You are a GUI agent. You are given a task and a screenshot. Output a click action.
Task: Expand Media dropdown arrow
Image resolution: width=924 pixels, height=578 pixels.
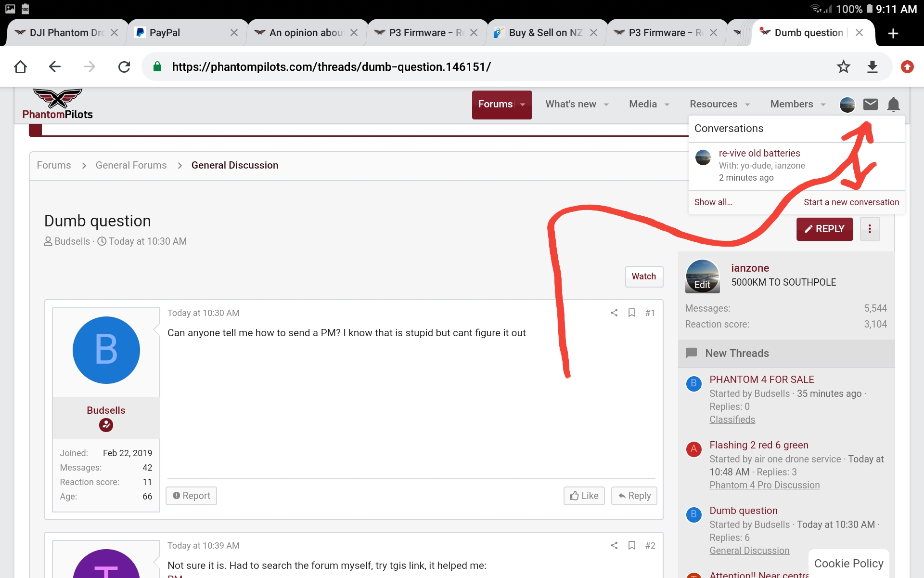coord(667,105)
